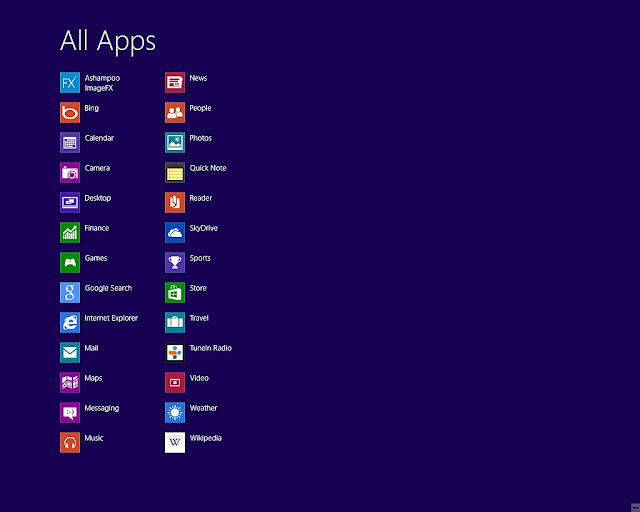The width and height of the screenshot is (640, 512).
Task: Launch the People app icon
Action: pyautogui.click(x=175, y=112)
